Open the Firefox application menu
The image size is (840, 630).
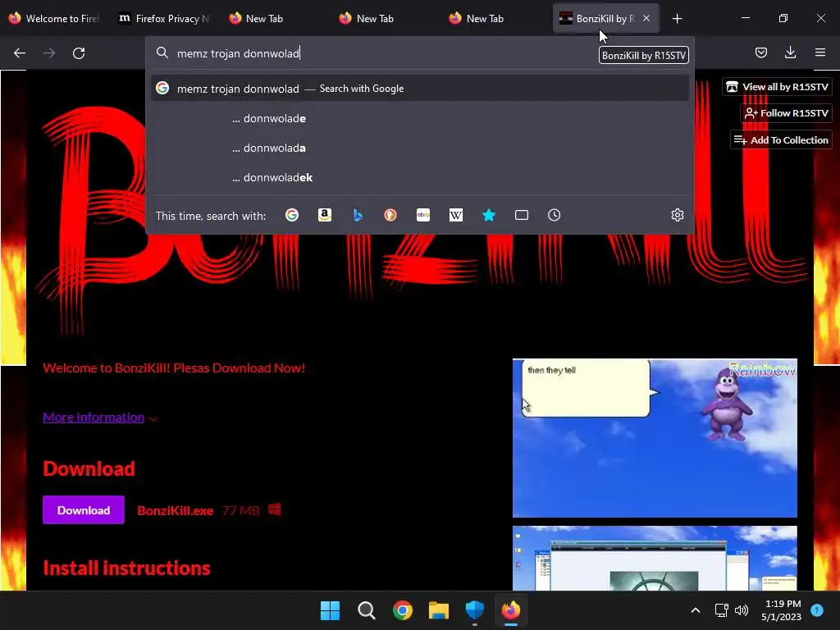click(819, 52)
